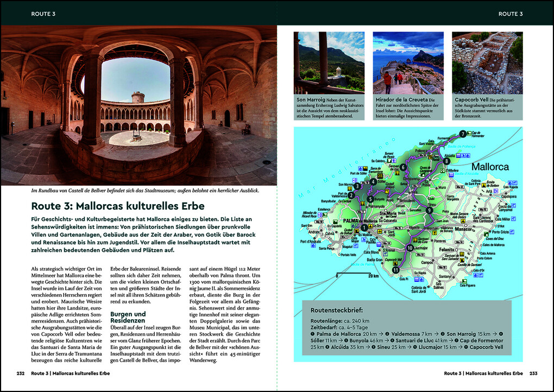554x392 pixels.
Task: Click the lighthouse viewpoint icon at Cap de Formentor
Action: tap(469, 133)
